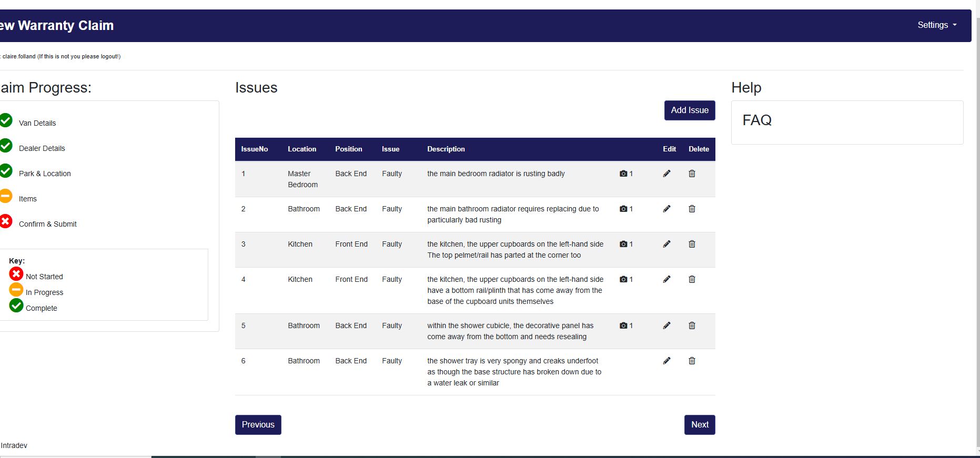The width and height of the screenshot is (980, 458).
Task: Delete issue 3 kitchen pelmet entry
Action: point(692,244)
